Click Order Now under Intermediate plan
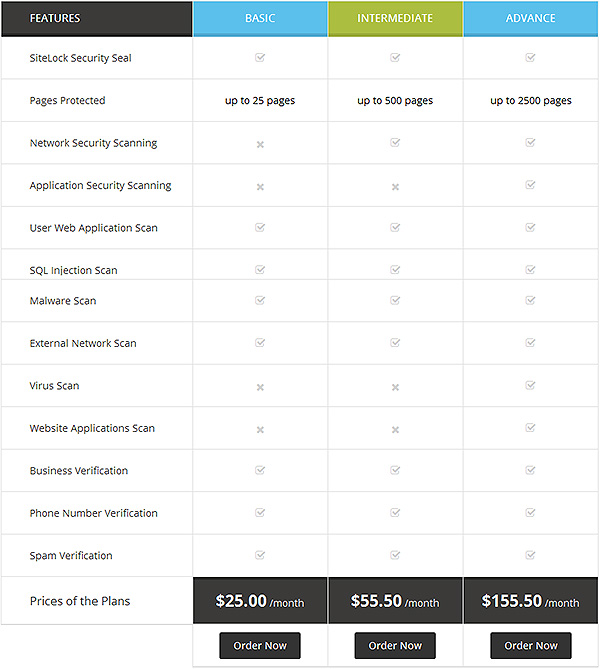 [x=395, y=646]
